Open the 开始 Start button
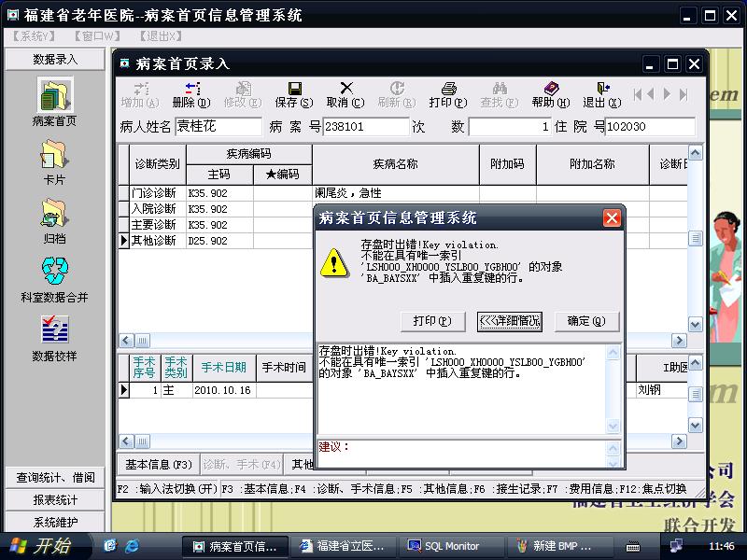 [x=41, y=546]
